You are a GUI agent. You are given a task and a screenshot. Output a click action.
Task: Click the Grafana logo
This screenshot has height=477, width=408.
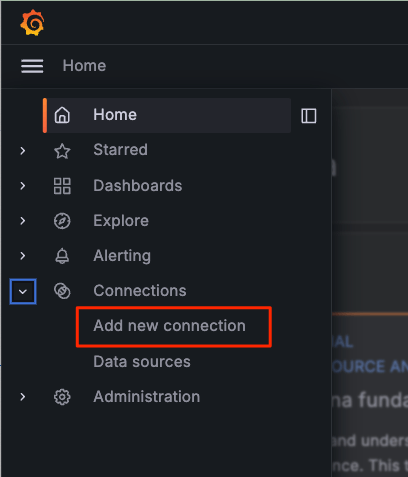pos(32,23)
